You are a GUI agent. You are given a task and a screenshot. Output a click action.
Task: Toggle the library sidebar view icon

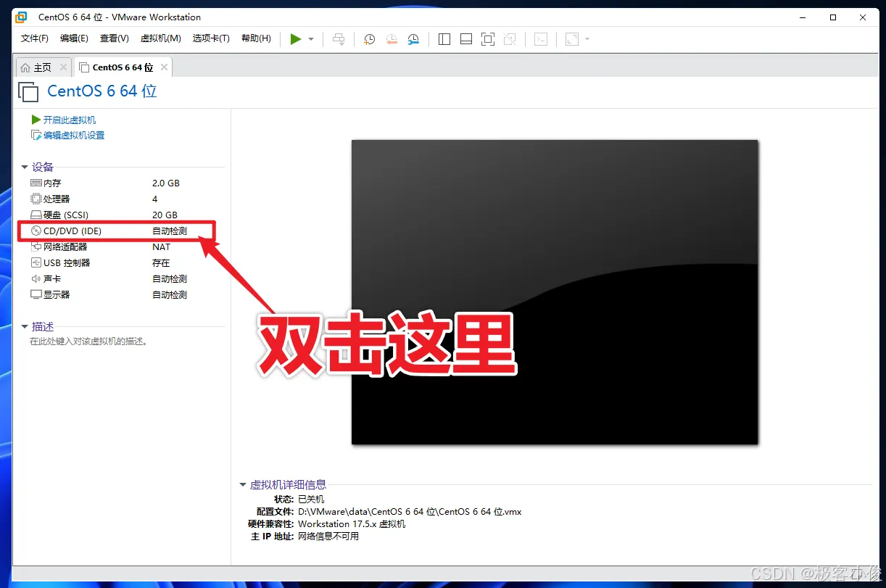pos(445,39)
